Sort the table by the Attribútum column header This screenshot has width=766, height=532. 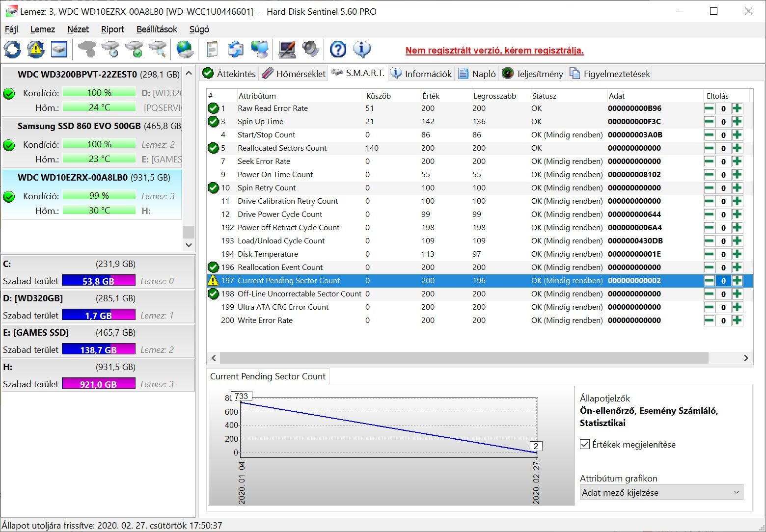tap(300, 96)
